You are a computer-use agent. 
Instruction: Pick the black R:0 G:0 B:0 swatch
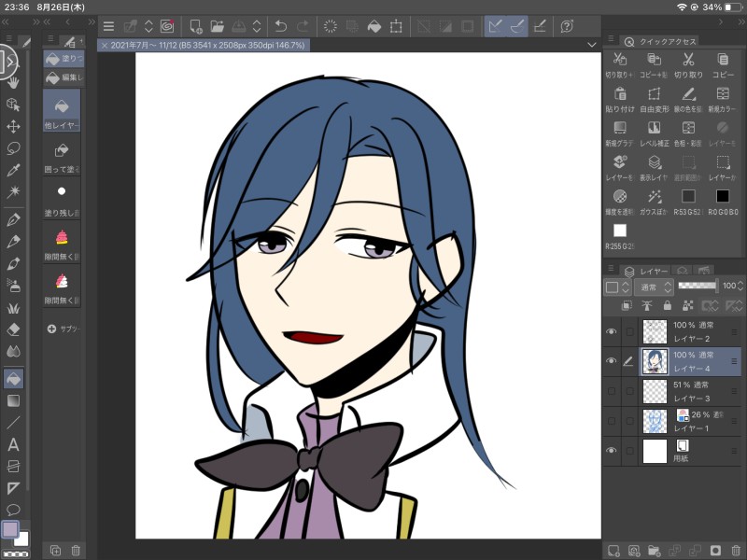[x=722, y=196]
